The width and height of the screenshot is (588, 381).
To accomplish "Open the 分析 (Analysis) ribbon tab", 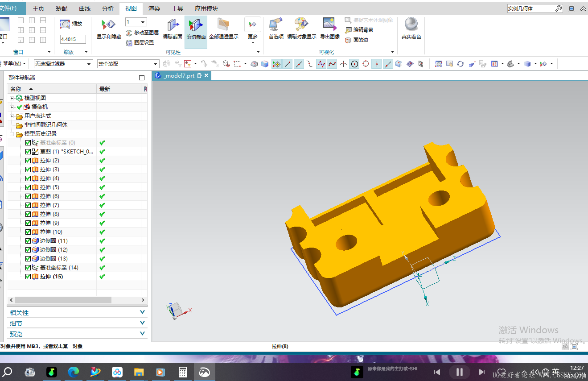I will (x=108, y=8).
